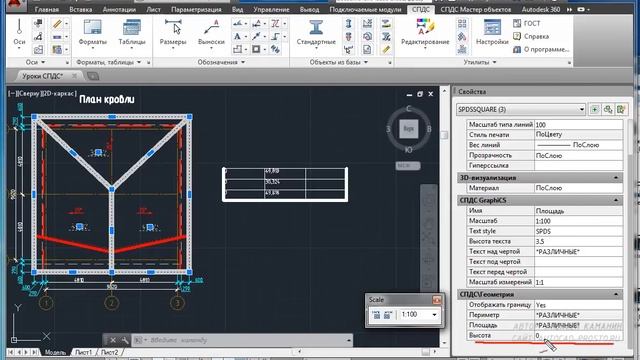
Task: Click the break line icon in Обозначения
Action: click(x=276, y=24)
